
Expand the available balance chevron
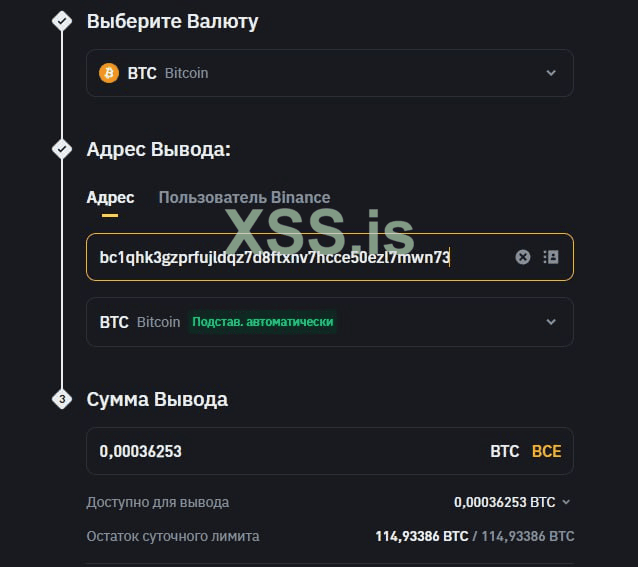pyautogui.click(x=566, y=502)
